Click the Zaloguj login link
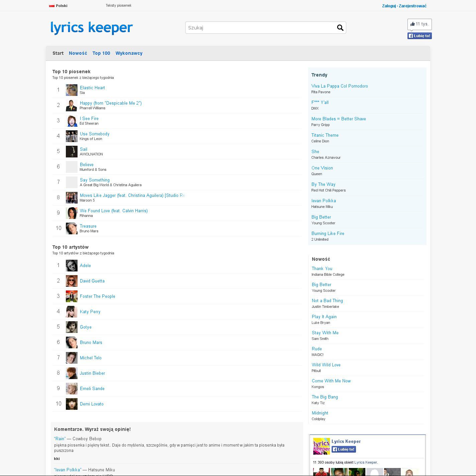 click(389, 6)
